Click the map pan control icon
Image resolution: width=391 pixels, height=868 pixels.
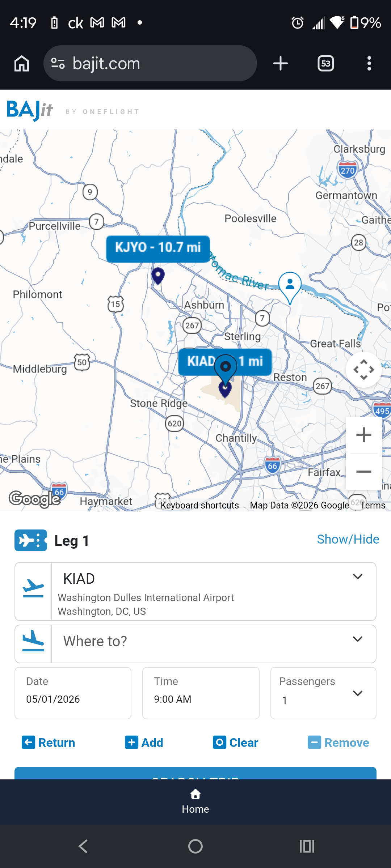(x=363, y=370)
